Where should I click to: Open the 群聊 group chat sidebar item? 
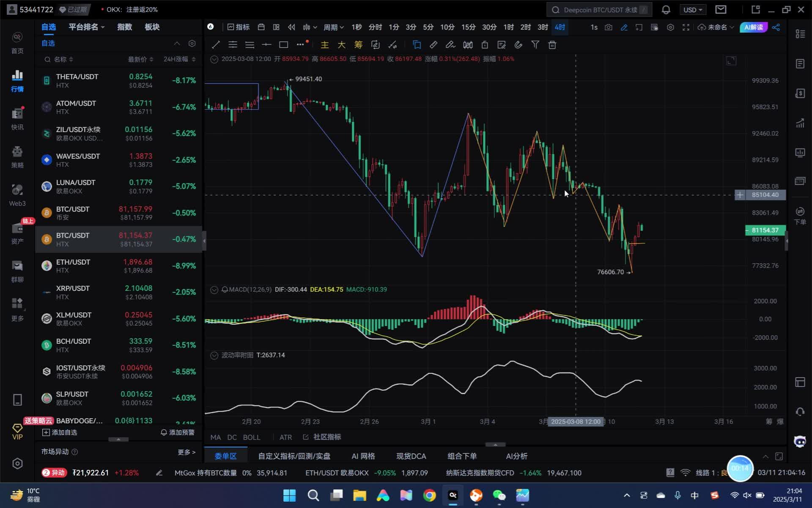pyautogui.click(x=17, y=271)
